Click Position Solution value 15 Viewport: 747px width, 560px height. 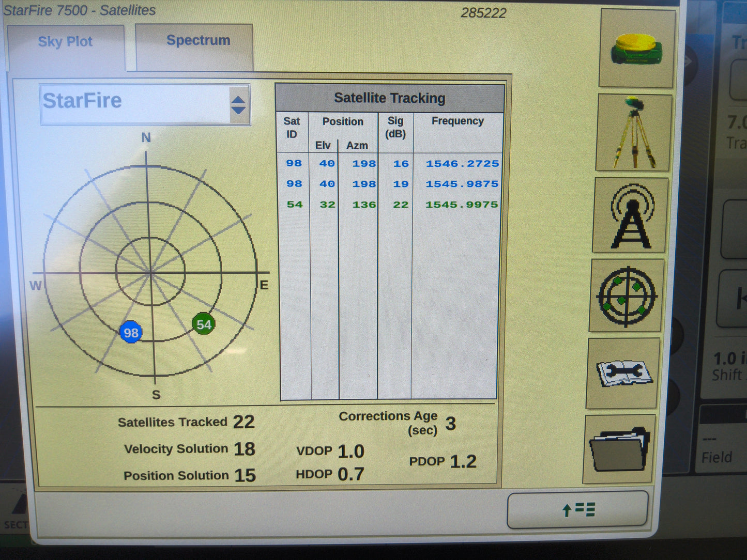pos(245,475)
